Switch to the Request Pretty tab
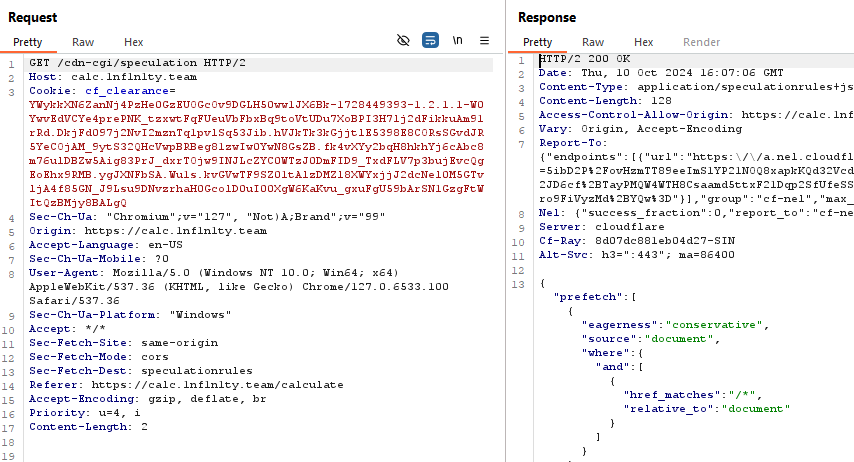854x462 pixels. [x=27, y=42]
